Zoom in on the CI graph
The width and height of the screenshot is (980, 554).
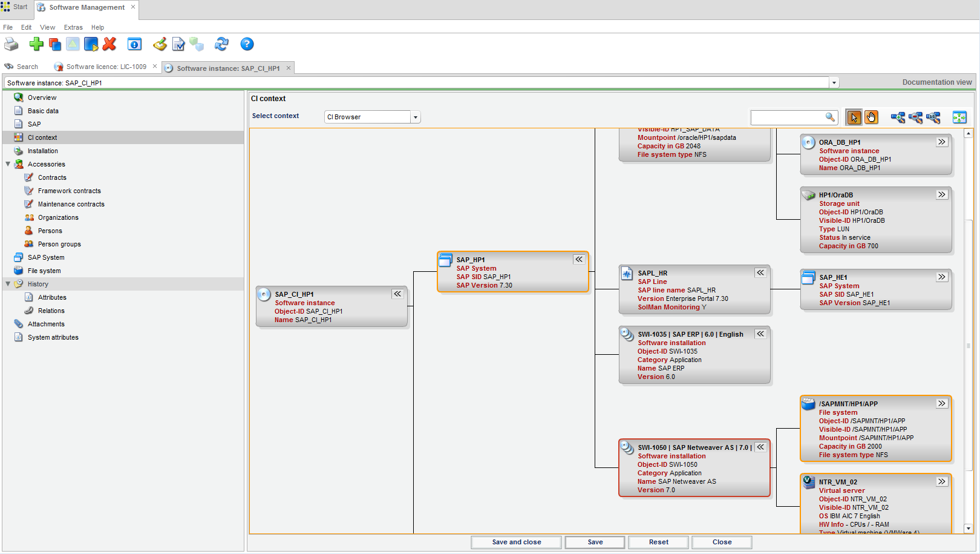point(898,117)
